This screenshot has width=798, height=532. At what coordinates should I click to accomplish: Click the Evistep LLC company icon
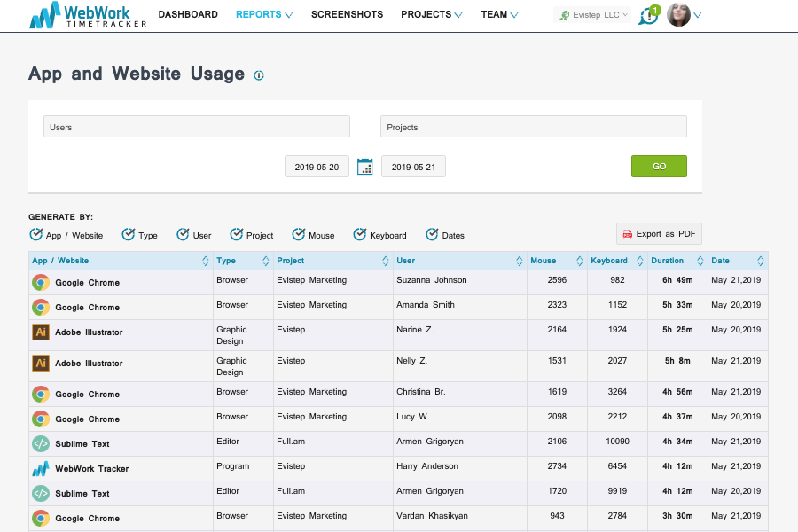click(x=564, y=15)
